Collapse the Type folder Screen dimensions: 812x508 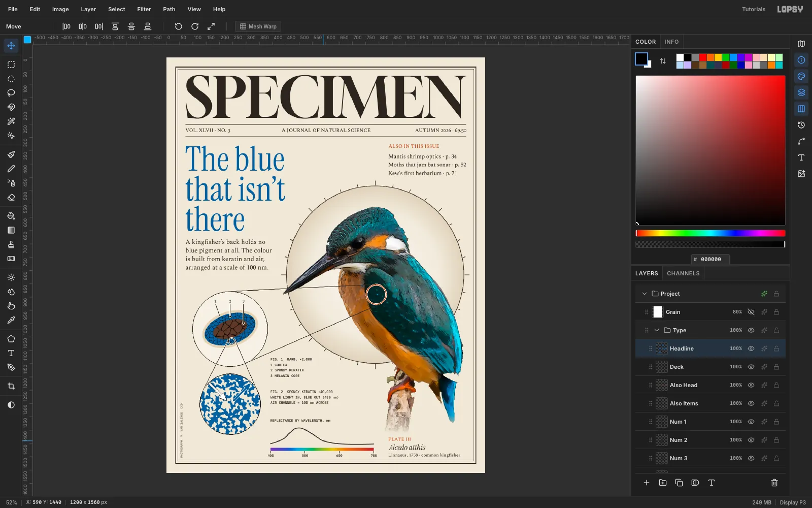click(x=657, y=330)
